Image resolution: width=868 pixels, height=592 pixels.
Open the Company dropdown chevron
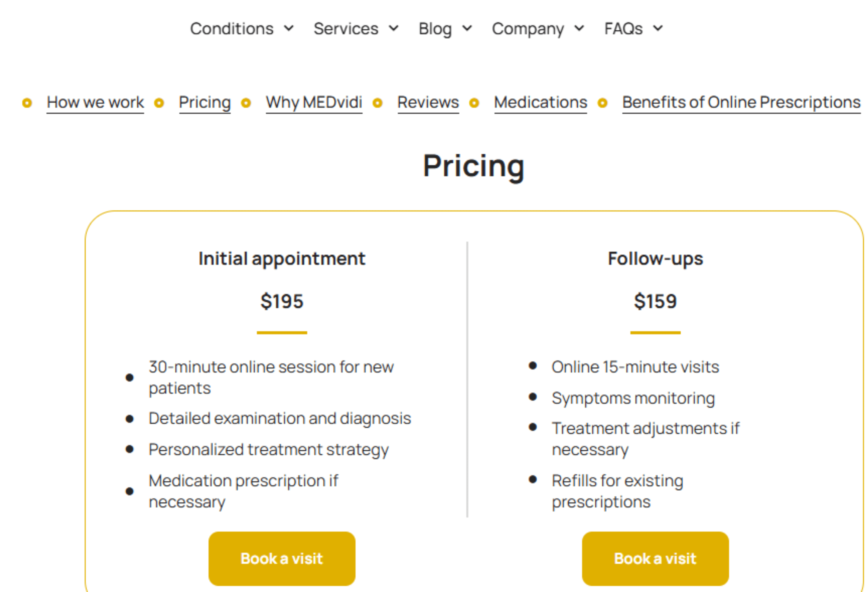coord(579,28)
